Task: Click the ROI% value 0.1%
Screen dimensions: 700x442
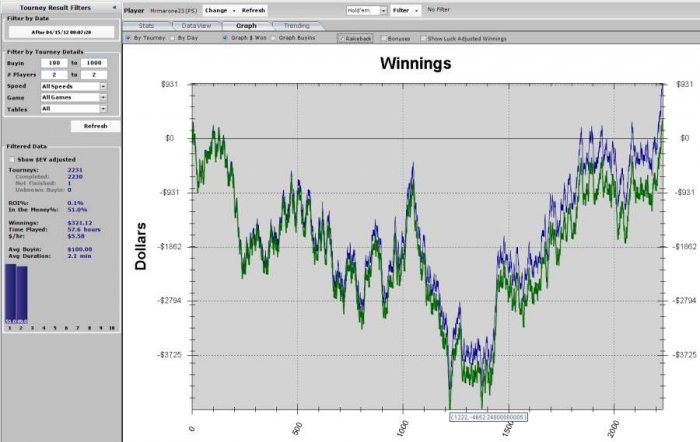Action: (x=75, y=203)
